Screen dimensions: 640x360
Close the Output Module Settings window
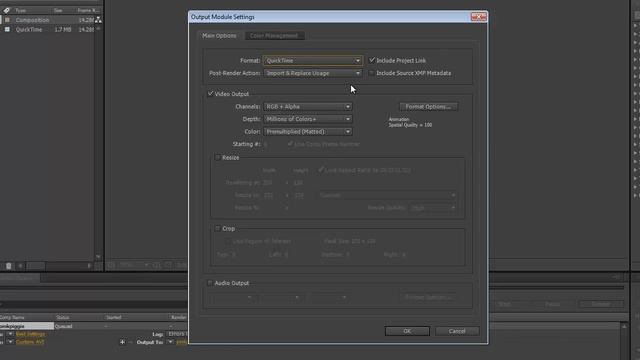478,17
